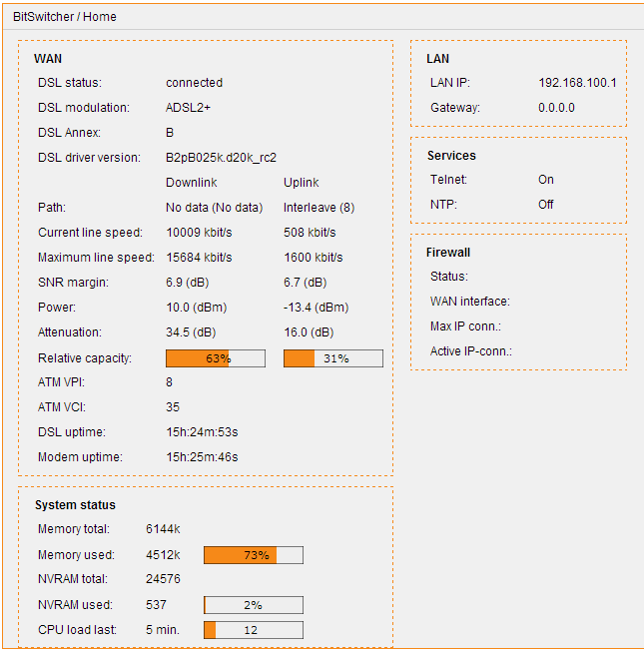
Task: Select the CPU load interval 5 min.
Action: click(x=163, y=630)
